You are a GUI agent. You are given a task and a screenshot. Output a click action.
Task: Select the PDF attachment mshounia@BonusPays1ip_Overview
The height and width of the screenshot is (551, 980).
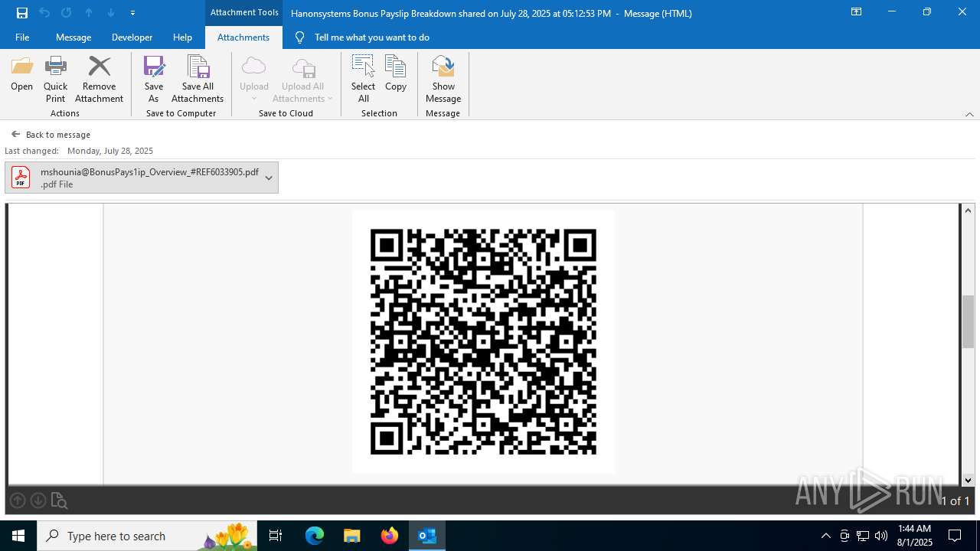tap(142, 178)
